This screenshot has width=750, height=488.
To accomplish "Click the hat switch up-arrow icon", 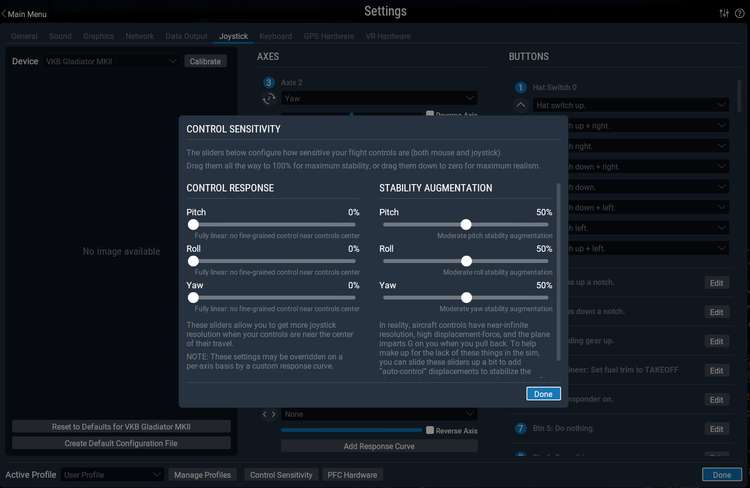I will click(x=520, y=105).
